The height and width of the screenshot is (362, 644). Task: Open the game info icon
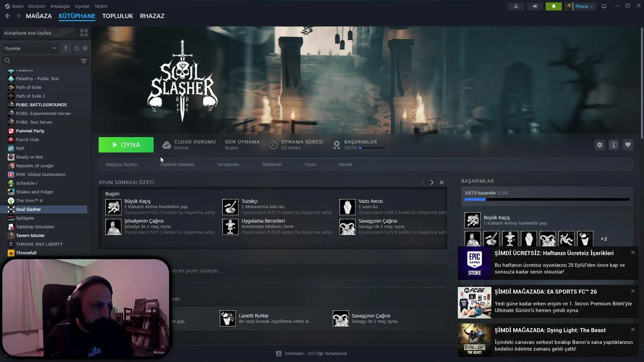[614, 145]
